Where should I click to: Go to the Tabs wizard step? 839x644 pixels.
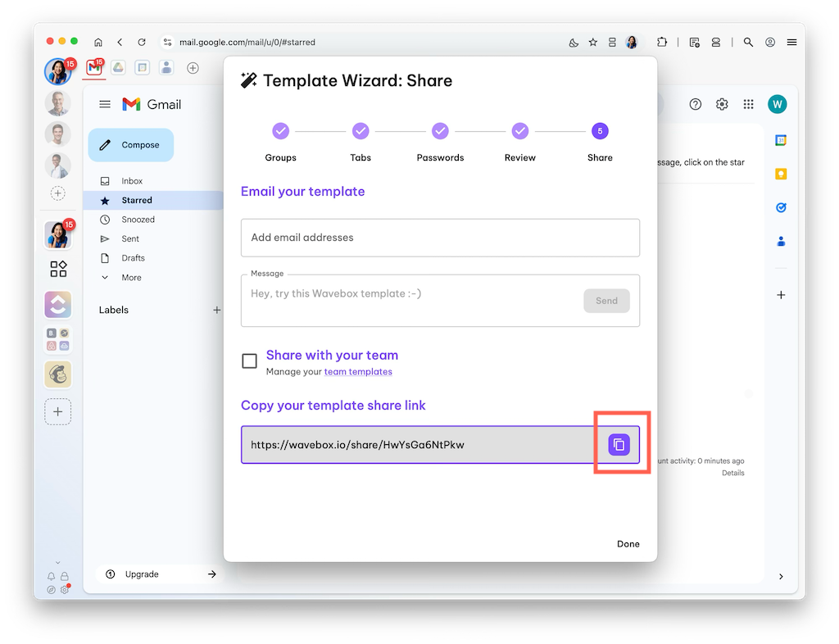pos(361,142)
